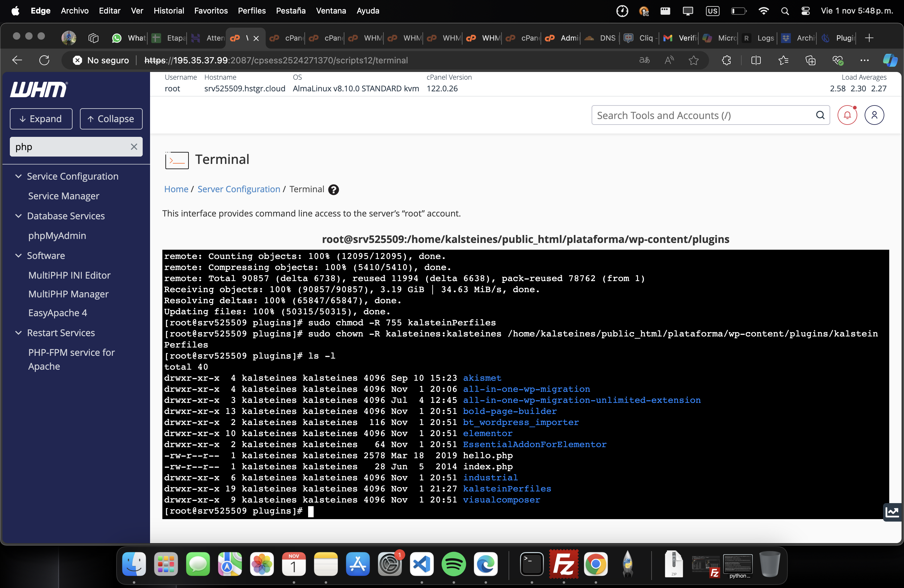Open MultiPHP Manager
Image resolution: width=904 pixels, height=588 pixels.
click(x=68, y=294)
